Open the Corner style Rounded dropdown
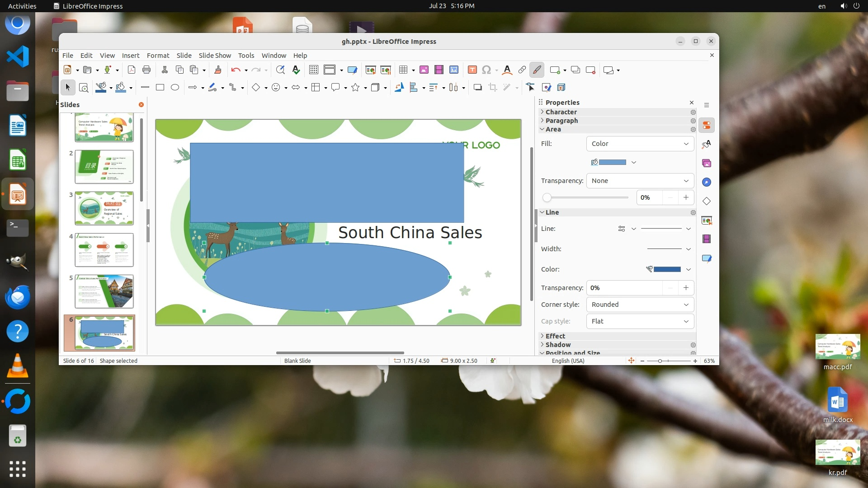The image size is (868, 488). [640, 305]
